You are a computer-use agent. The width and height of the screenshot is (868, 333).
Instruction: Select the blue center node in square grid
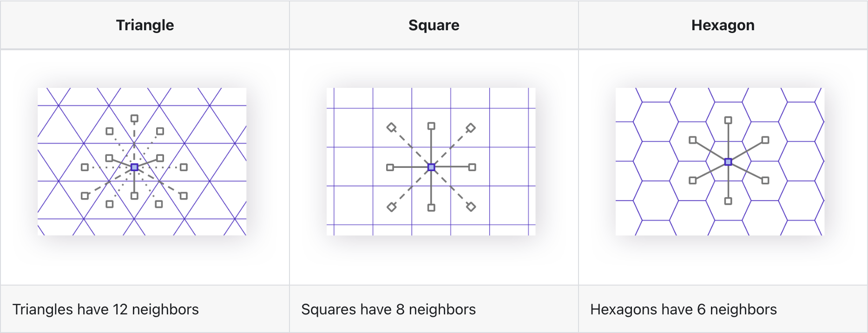click(x=431, y=167)
